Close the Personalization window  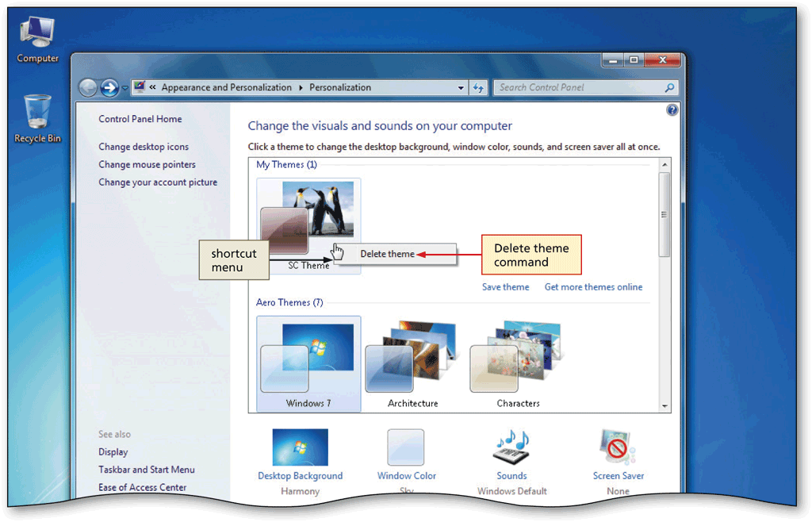tap(662, 60)
